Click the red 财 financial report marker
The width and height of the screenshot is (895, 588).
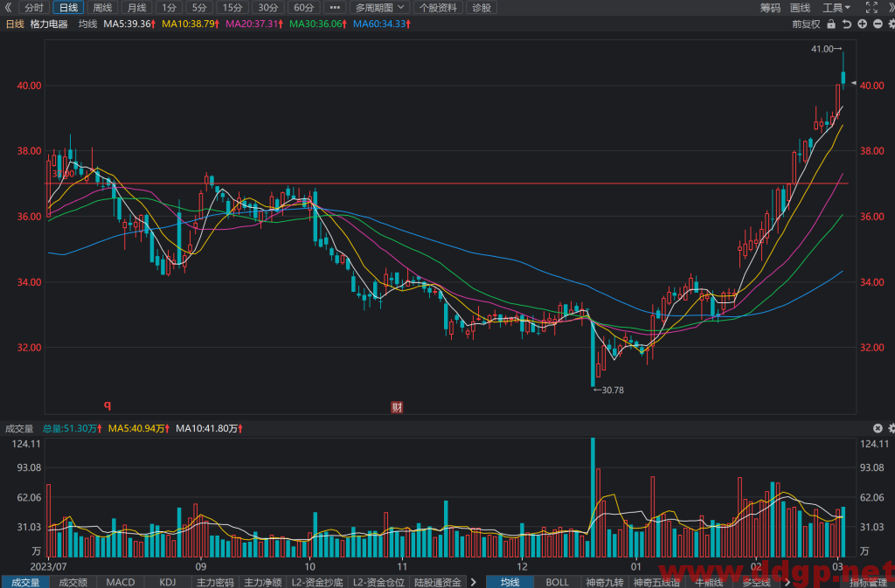pos(397,407)
